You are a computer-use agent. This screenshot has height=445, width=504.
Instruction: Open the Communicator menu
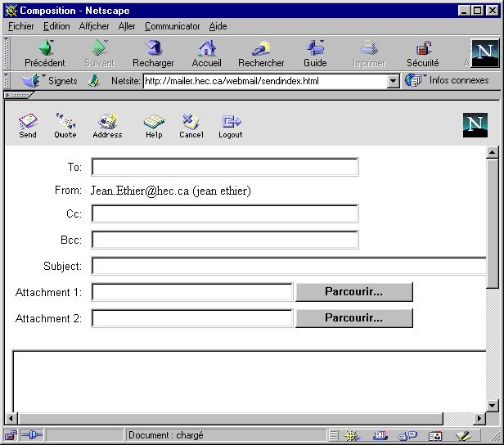(173, 26)
